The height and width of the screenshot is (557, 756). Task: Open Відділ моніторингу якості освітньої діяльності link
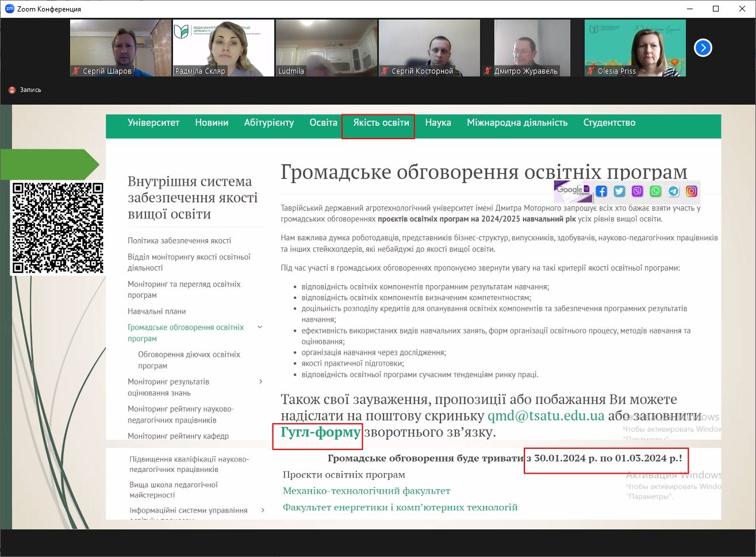pos(189,262)
